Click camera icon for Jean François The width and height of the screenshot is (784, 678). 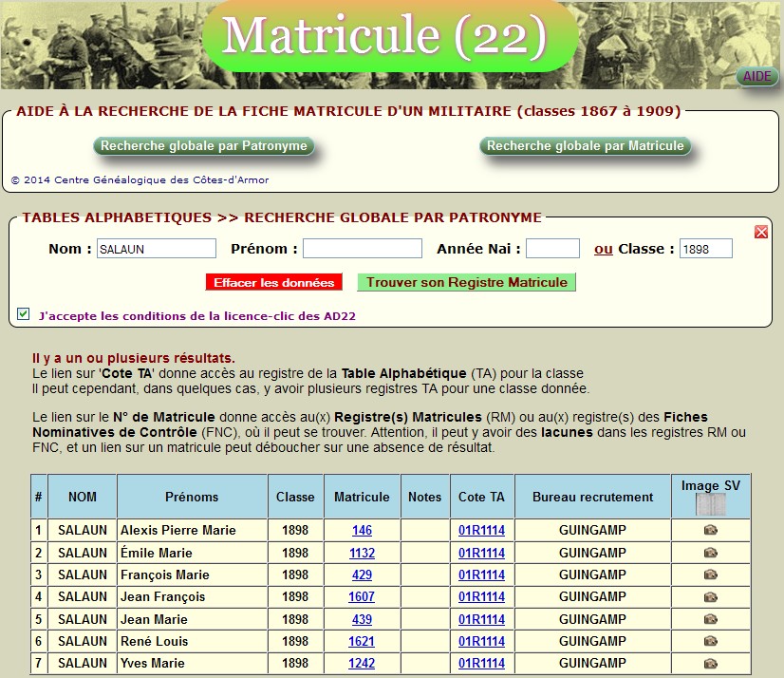point(710,597)
